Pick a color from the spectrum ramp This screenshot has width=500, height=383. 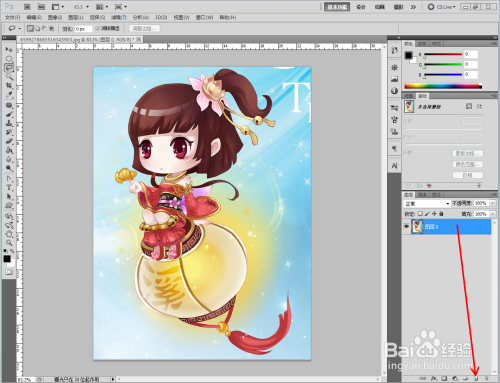[x=443, y=86]
